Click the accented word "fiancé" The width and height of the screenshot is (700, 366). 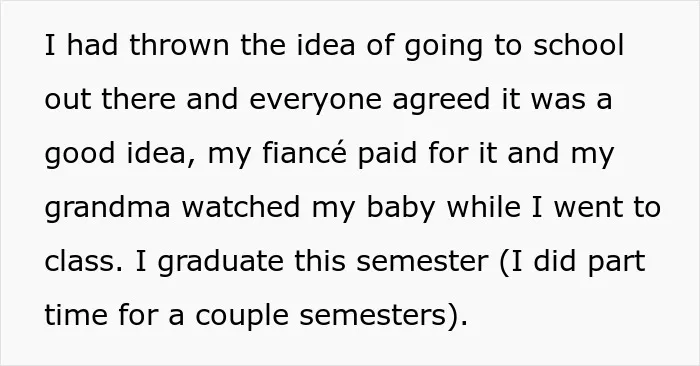tap(304, 153)
